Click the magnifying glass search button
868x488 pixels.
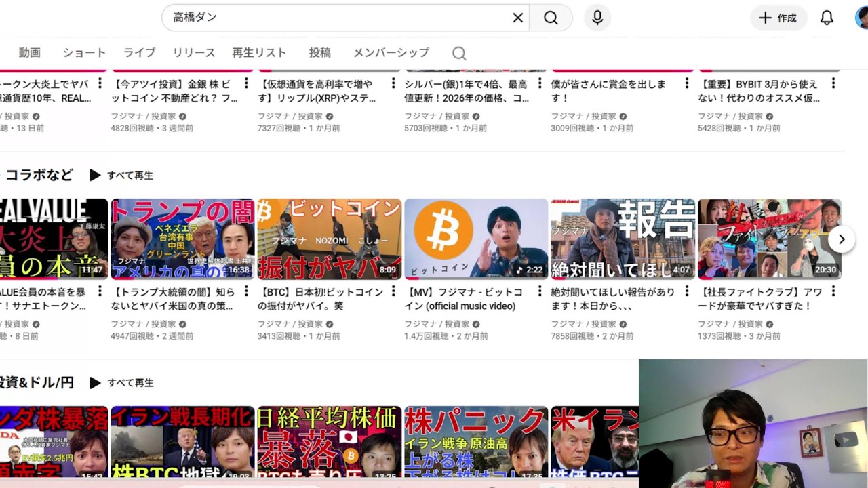click(x=551, y=18)
